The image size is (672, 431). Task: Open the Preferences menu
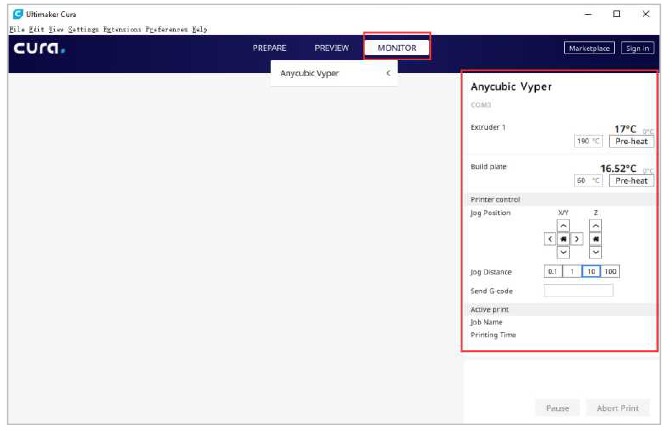click(167, 29)
